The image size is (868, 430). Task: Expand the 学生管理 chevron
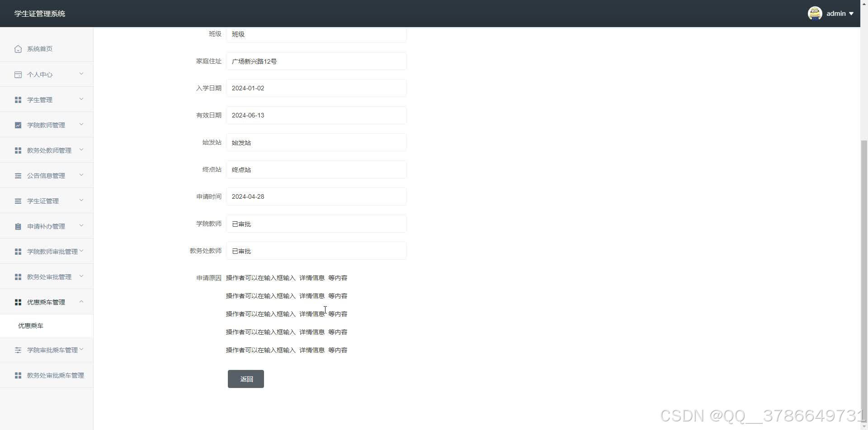point(81,99)
